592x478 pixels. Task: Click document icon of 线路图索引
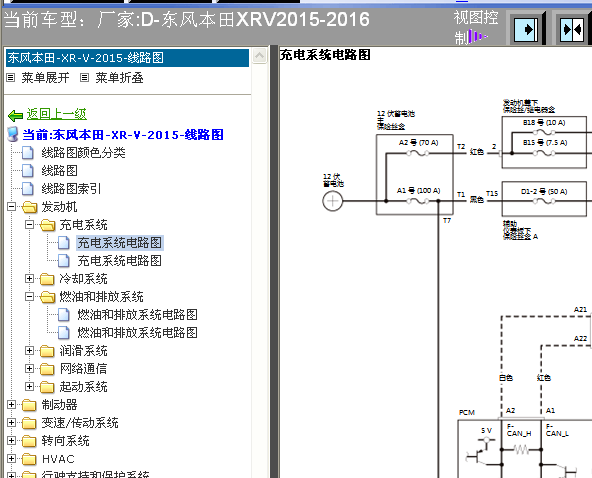point(28,188)
